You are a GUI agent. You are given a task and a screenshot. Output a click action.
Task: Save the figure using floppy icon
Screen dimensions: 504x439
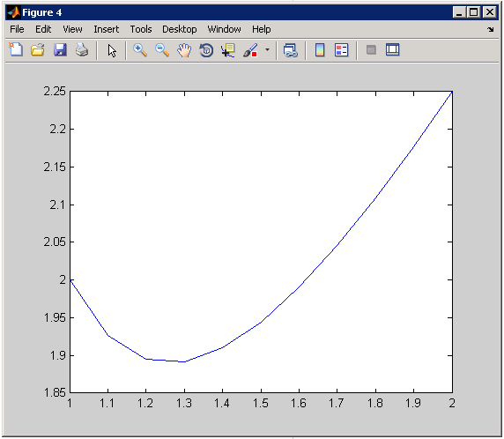[x=60, y=50]
